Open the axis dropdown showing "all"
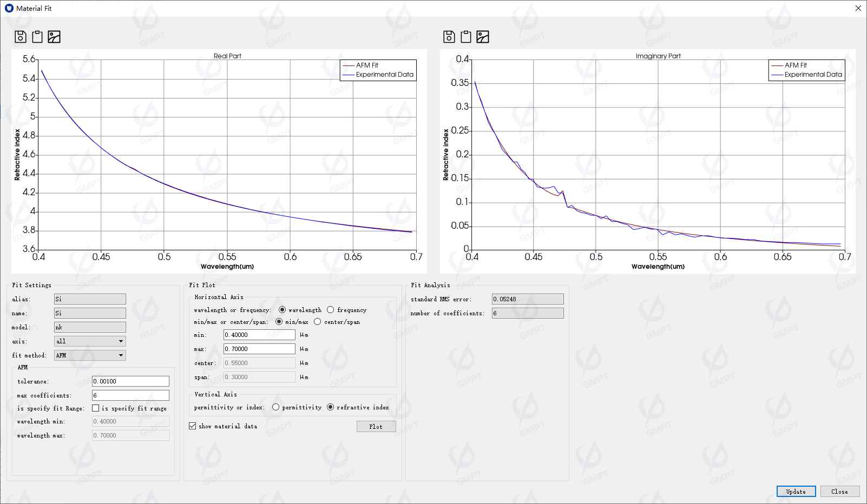The height and width of the screenshot is (504, 867). tap(90, 341)
